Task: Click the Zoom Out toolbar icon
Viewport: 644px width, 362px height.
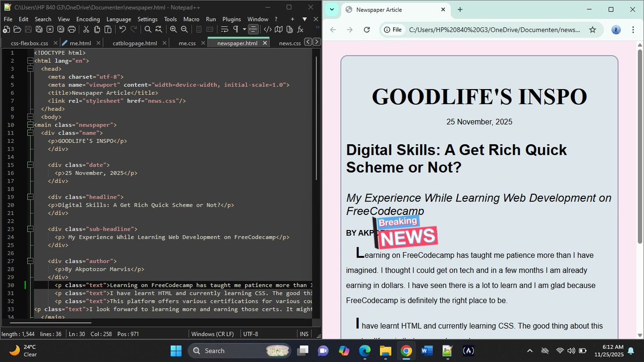Action: pyautogui.click(x=184, y=29)
